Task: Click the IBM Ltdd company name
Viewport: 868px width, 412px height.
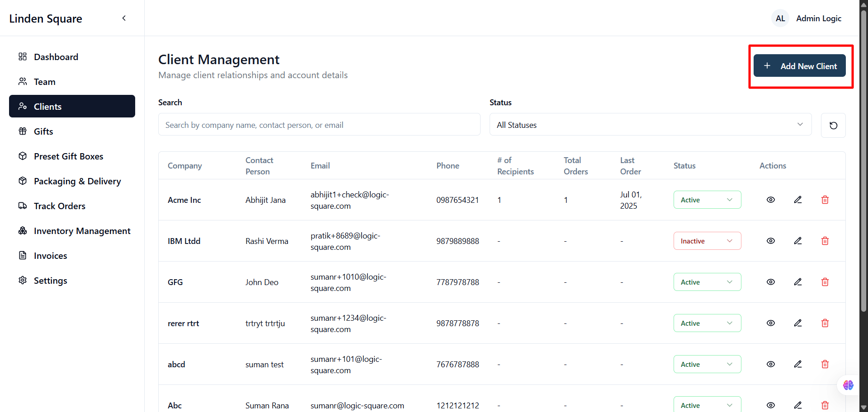Action: pos(184,241)
